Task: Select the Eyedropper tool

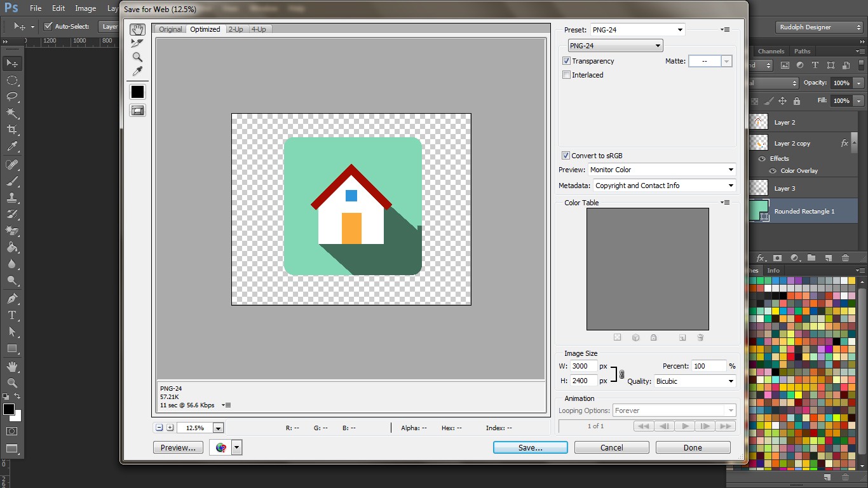Action: 137,72
